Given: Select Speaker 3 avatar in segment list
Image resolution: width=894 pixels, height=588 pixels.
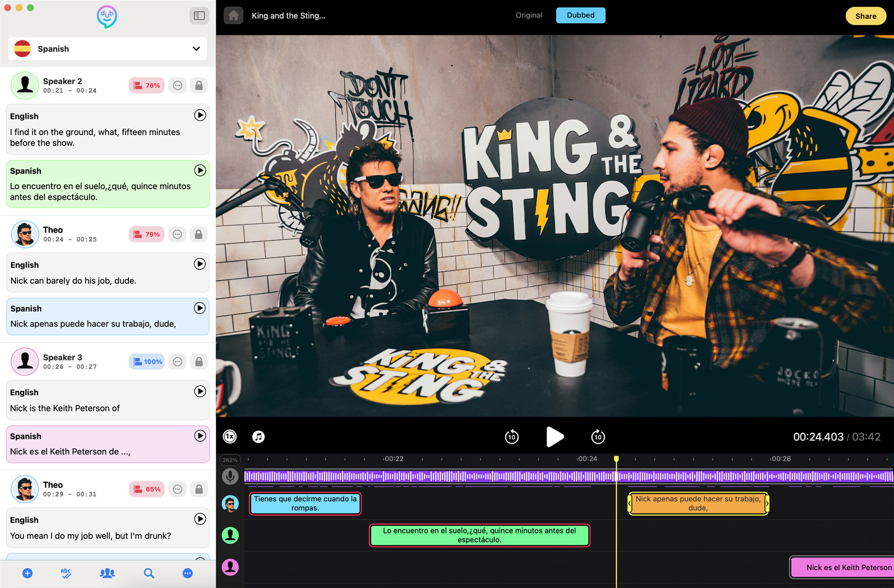Looking at the screenshot, I should coord(24,361).
